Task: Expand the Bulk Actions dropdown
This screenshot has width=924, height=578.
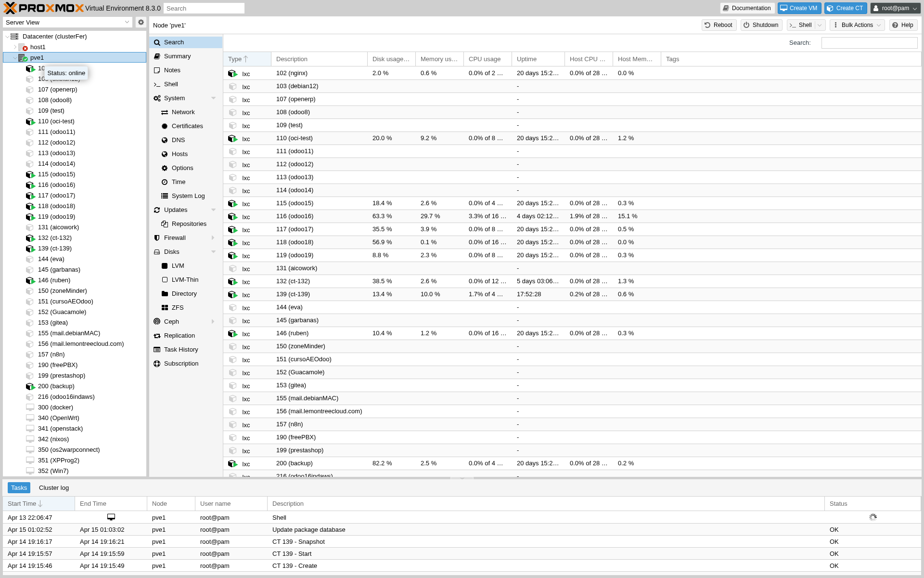Action: tap(857, 25)
